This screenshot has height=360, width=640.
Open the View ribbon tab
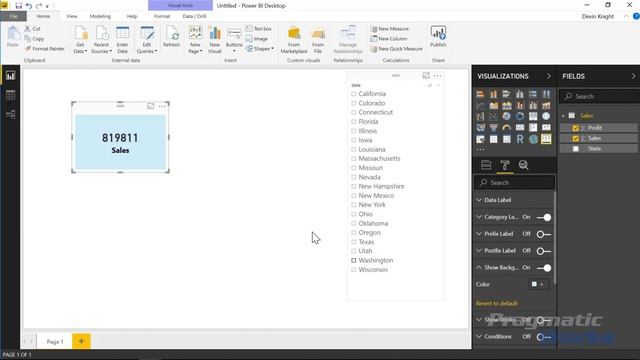point(72,16)
